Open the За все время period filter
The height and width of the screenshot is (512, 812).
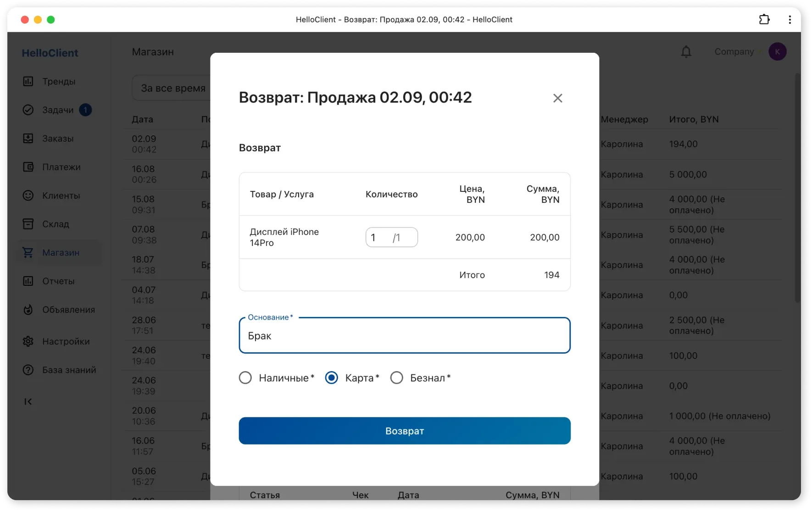pyautogui.click(x=173, y=88)
